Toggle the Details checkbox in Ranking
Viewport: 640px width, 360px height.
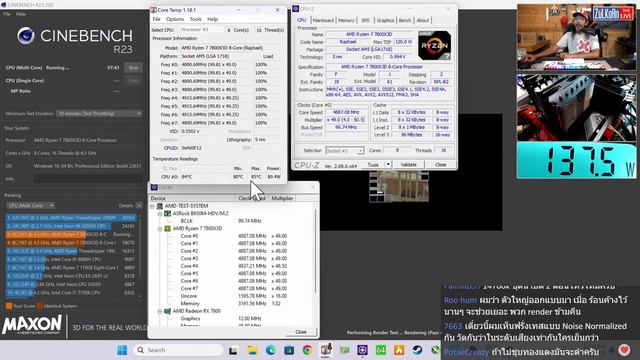(x=139, y=205)
